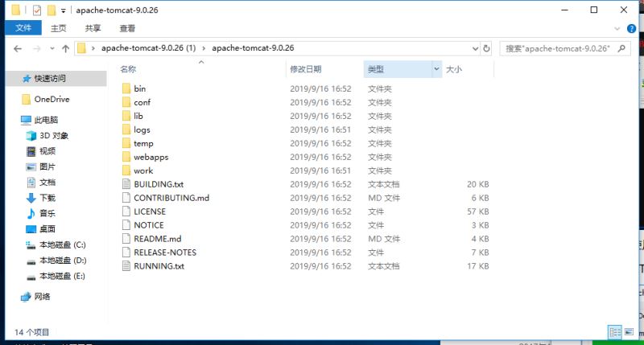644x345 pixels.
Task: Switch to details view layout icon
Action: 614,331
